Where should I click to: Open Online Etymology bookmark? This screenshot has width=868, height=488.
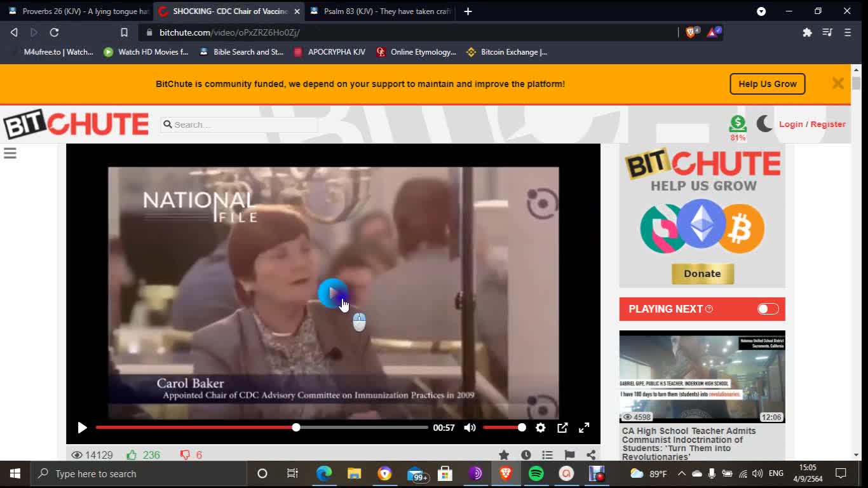tap(416, 52)
